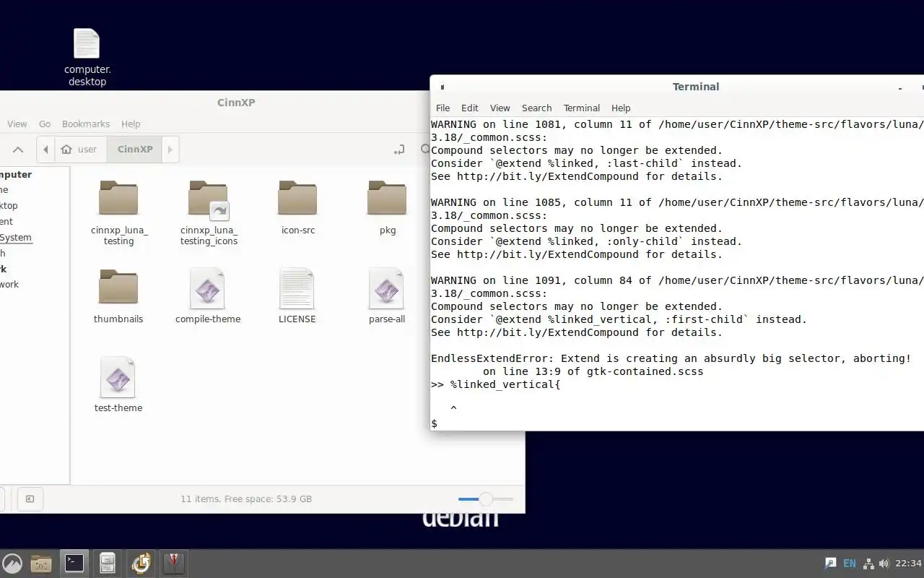The width and height of the screenshot is (924, 578).
Task: Open the Terminal menu in the Terminal menu bar
Action: coord(582,108)
